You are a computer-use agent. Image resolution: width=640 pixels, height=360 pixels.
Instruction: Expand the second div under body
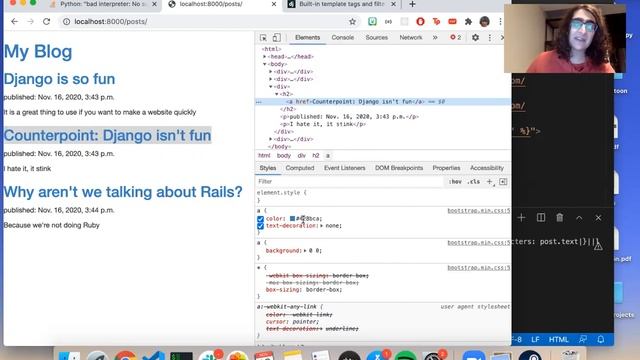coord(271,79)
